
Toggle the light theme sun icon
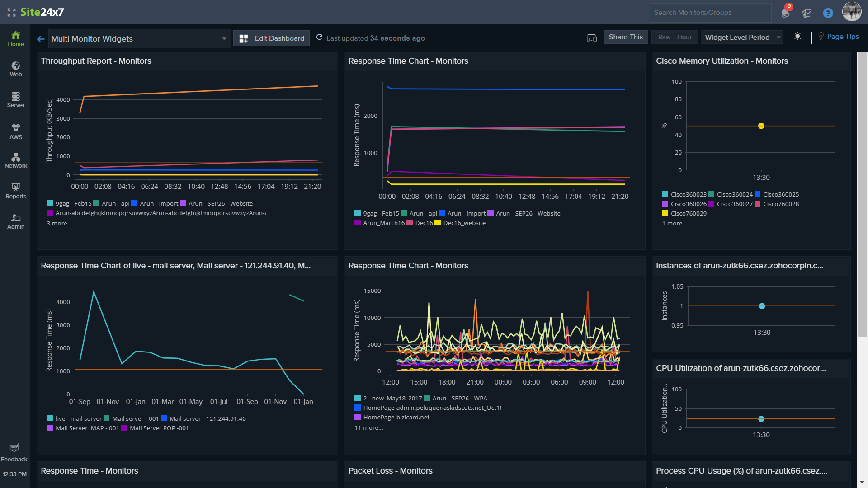797,37
